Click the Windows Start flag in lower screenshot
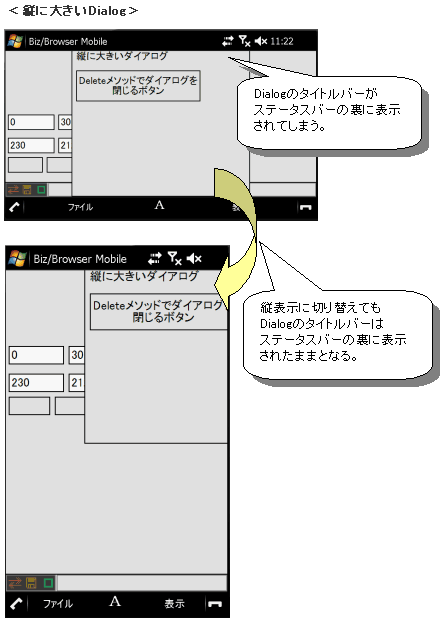The width and height of the screenshot is (443, 621). click(17, 259)
